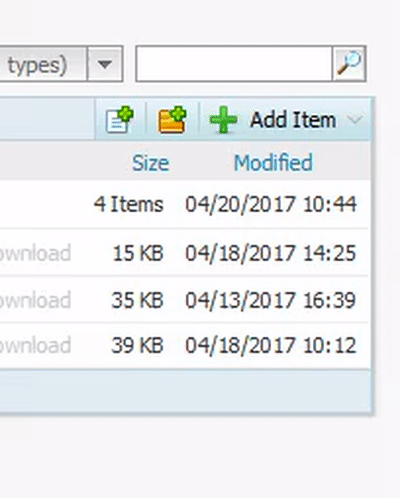Click the download link for 39 KB file
Viewport: 400px width, 498px height.
pos(35,345)
